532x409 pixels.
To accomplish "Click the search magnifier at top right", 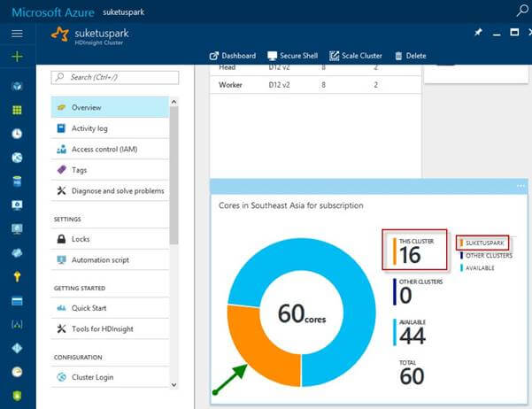I will tap(522, 11).
